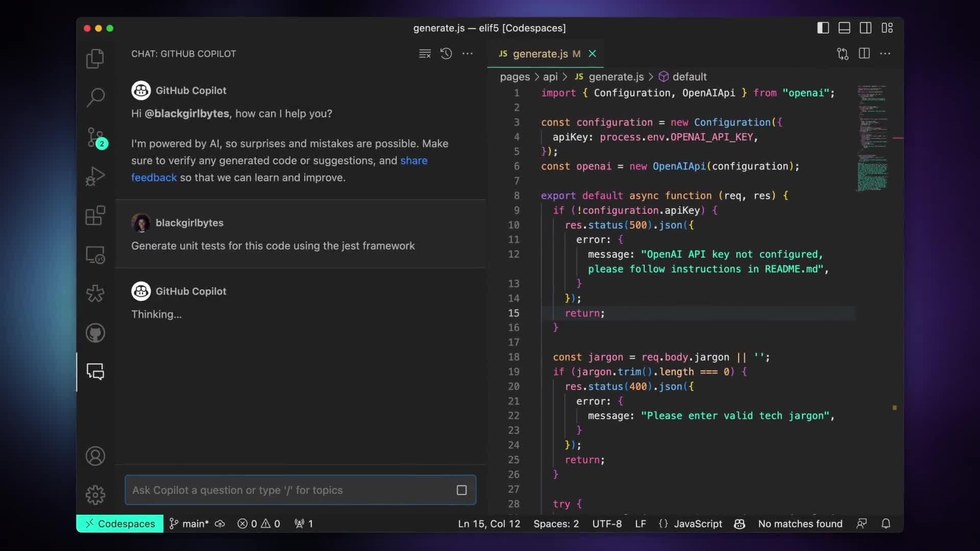Open Run and Debug view
This screenshot has height=551, width=980.
95,177
